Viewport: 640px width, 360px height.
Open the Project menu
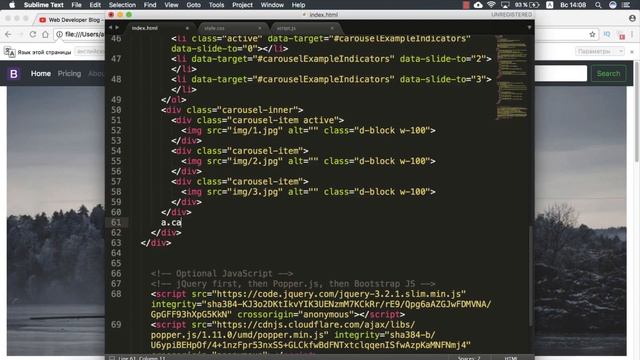pos(242,5)
